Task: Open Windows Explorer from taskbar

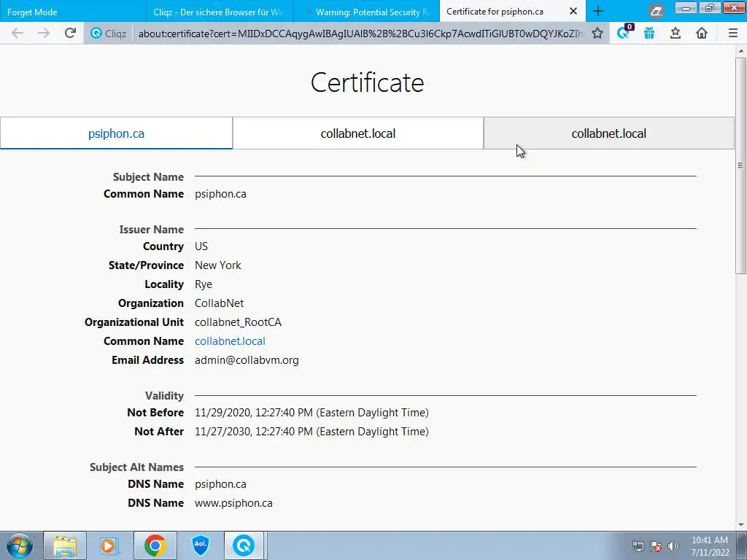Action: point(65,545)
